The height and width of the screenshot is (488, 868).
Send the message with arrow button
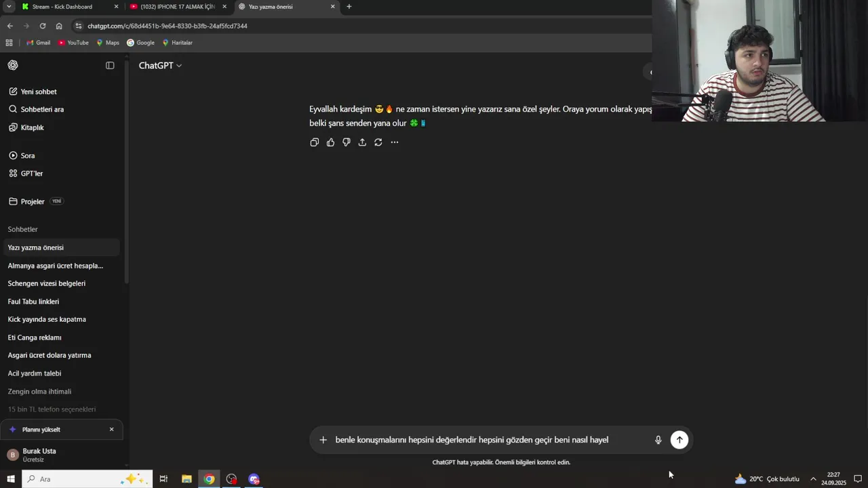click(679, 440)
